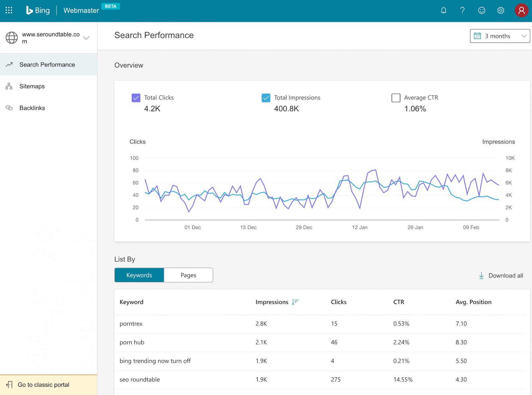Expand the www.seroundtable.com site selector

point(86,38)
